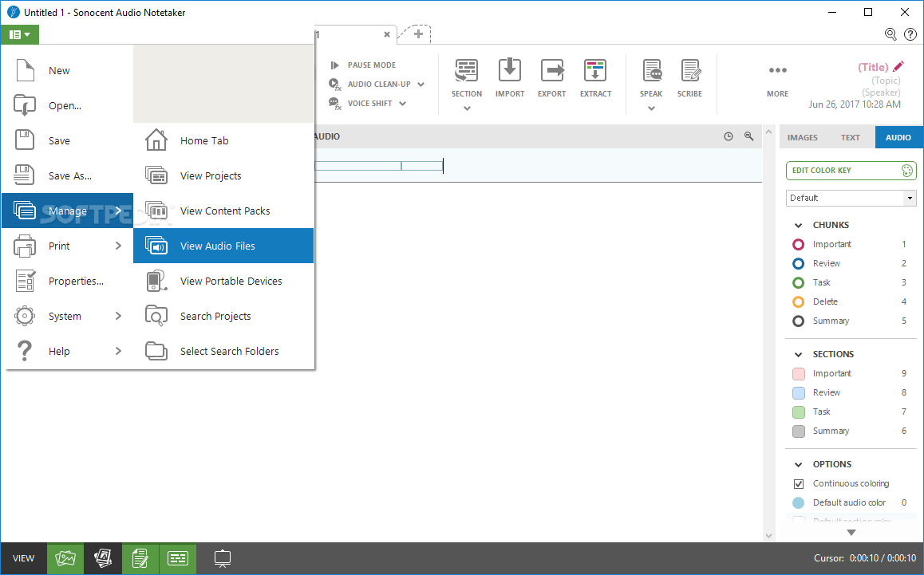Enable Continuous coloring

pyautogui.click(x=799, y=483)
